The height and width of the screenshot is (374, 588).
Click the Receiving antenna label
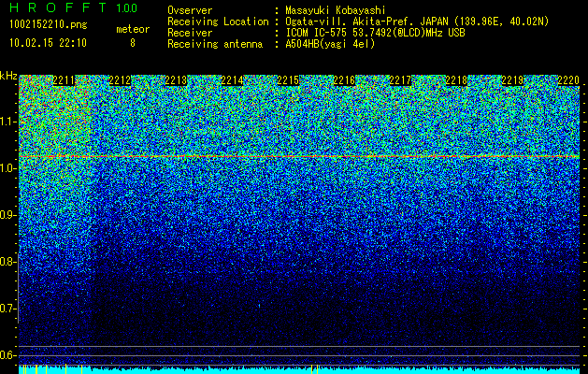click(215, 44)
